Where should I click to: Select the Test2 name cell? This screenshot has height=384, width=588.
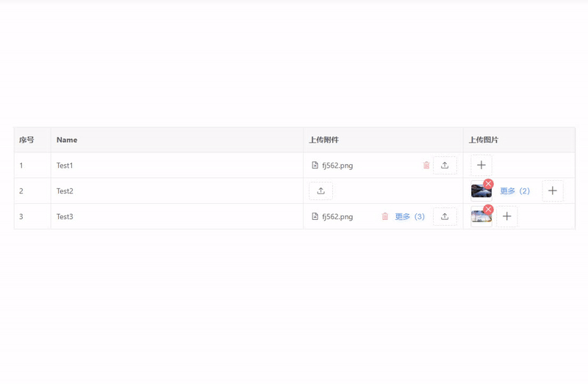(177, 191)
